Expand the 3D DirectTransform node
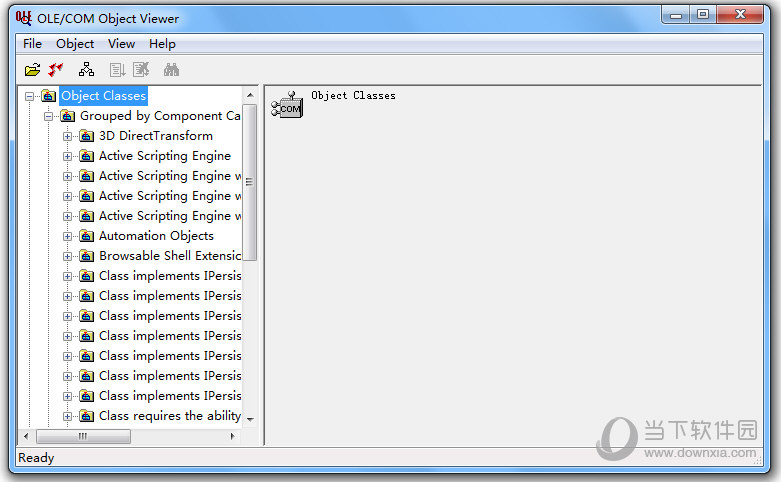The width and height of the screenshot is (781, 482). 67,136
